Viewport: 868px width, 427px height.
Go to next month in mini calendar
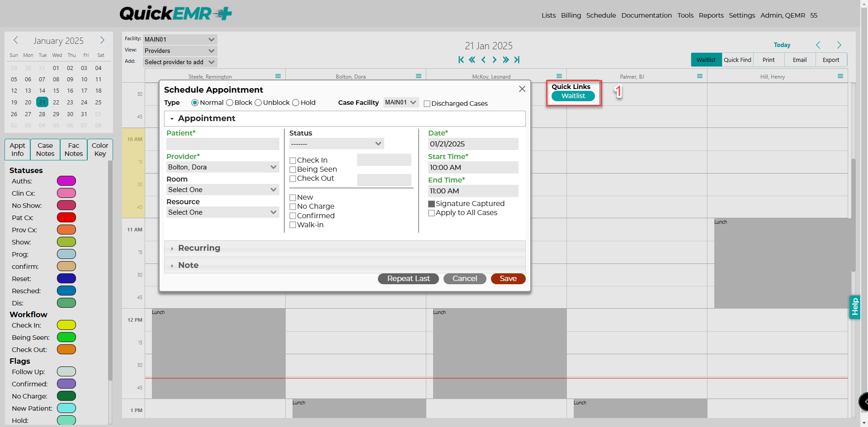pyautogui.click(x=102, y=40)
